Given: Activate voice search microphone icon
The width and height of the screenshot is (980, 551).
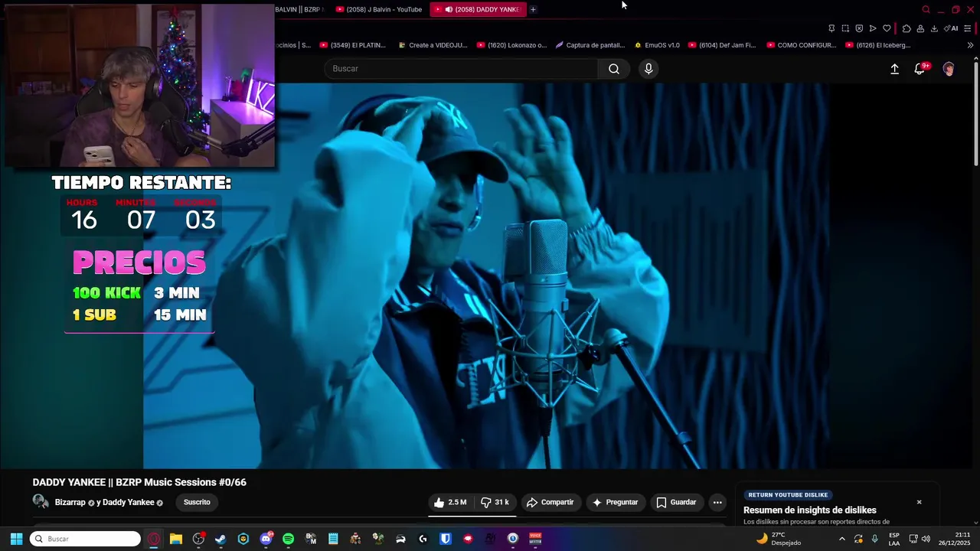Looking at the screenshot, I should click(x=648, y=69).
